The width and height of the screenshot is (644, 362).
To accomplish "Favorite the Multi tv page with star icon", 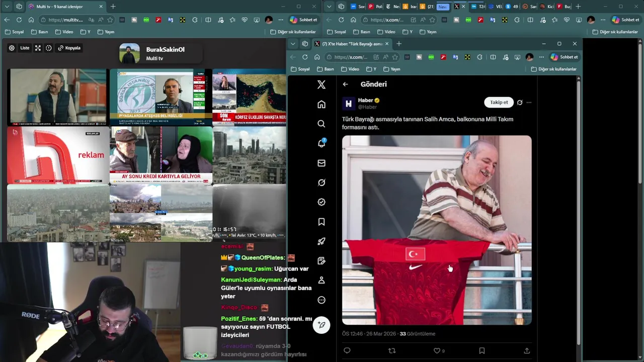I will point(110,20).
